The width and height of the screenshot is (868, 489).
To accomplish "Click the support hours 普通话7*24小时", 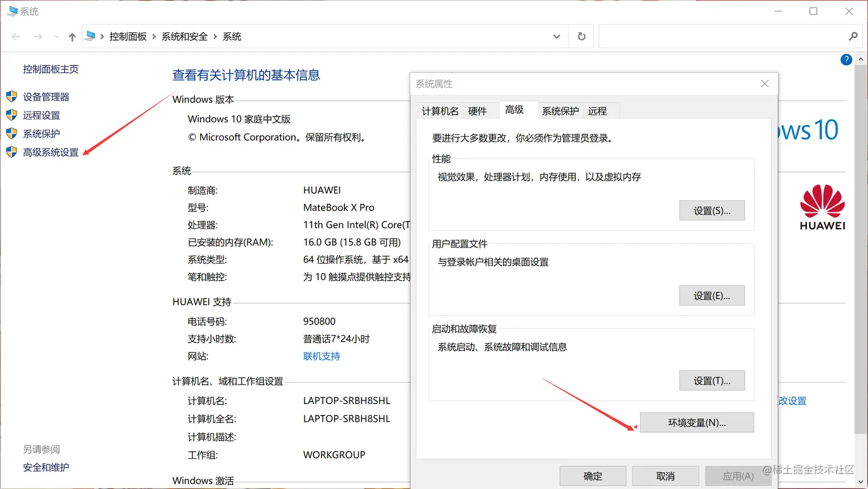I will [x=336, y=339].
